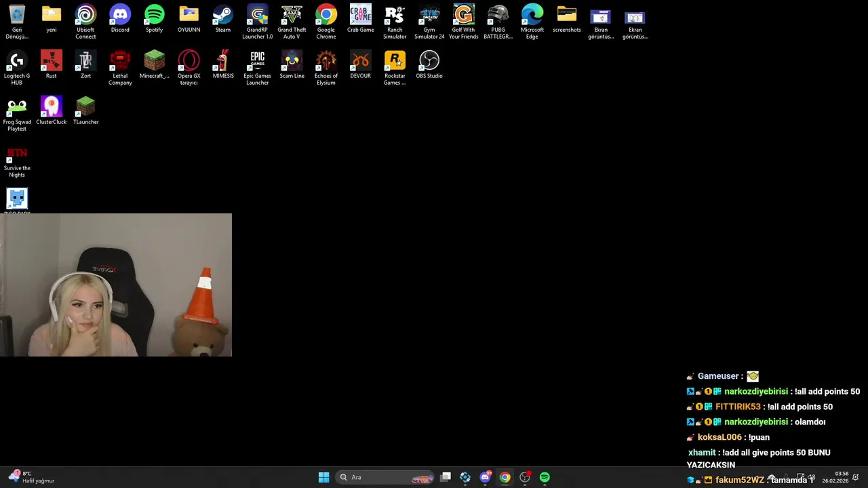Viewport: 868px width, 488px height.
Task: Open Discord from the taskbar
Action: (485, 477)
